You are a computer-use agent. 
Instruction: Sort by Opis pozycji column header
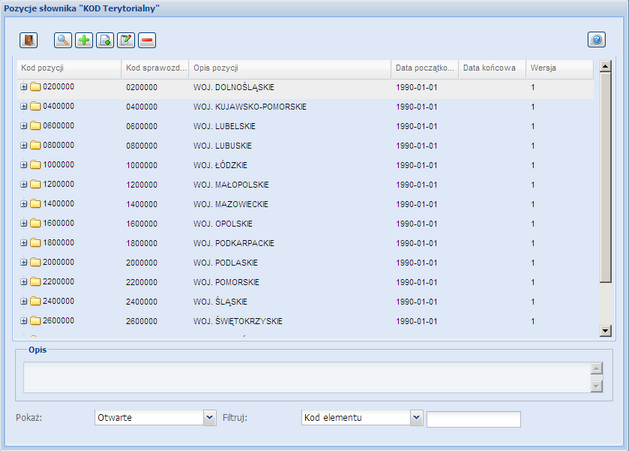[x=288, y=68]
